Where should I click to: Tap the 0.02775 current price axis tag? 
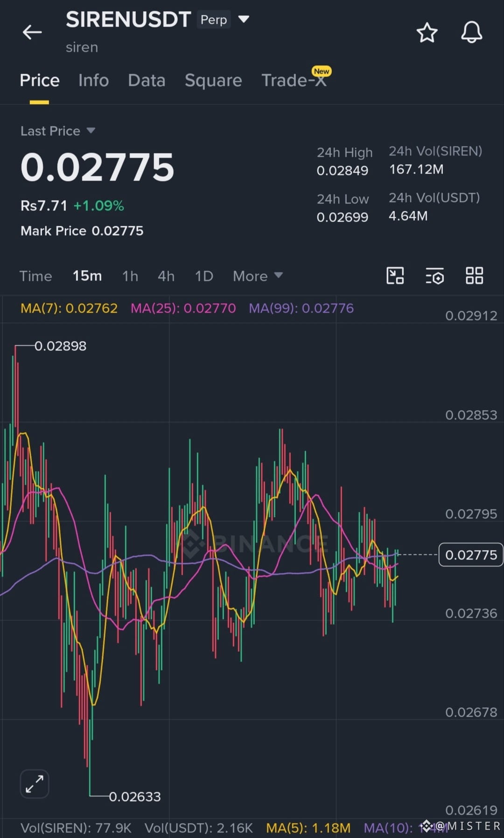(x=471, y=555)
